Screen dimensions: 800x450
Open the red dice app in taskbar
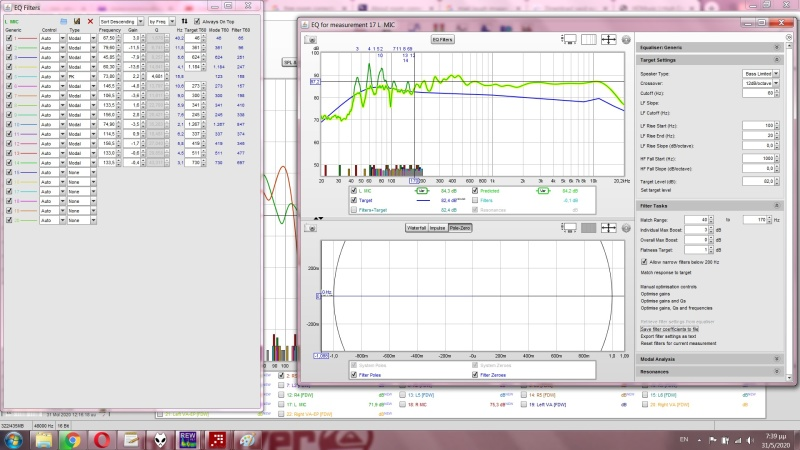pos(217,440)
